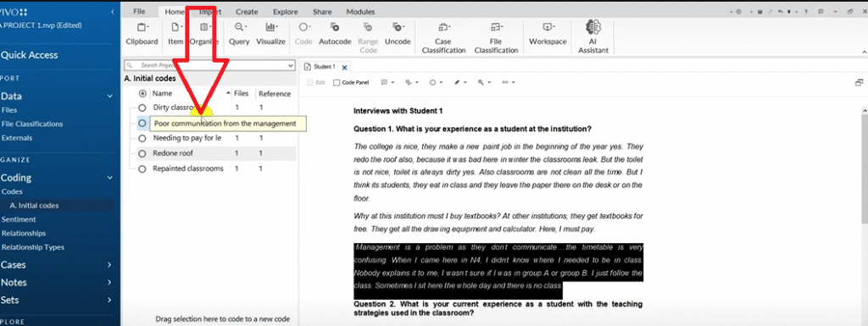
Task: Click the zoom magnifier icon in the document toolbar
Action: [481, 82]
